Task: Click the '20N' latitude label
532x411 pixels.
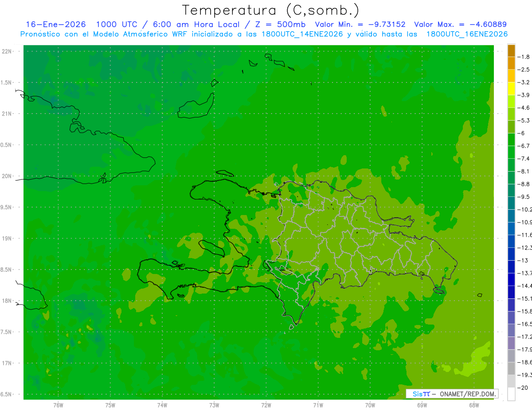Action: pyautogui.click(x=7, y=176)
